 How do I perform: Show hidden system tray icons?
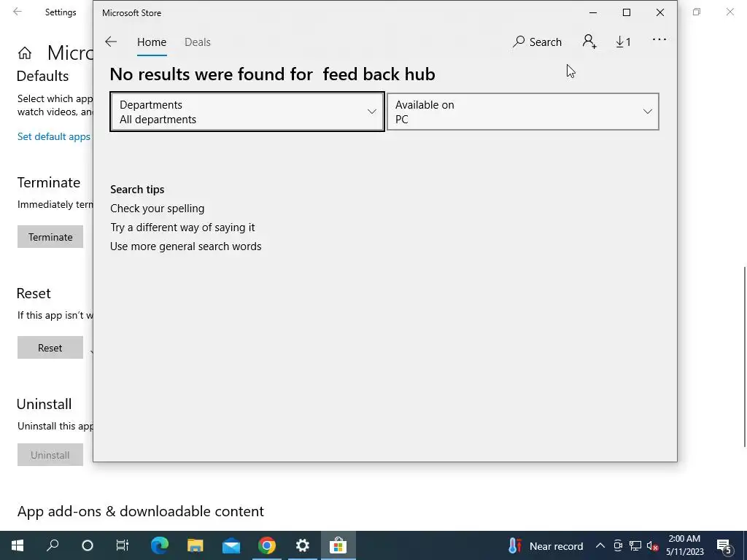click(x=600, y=545)
